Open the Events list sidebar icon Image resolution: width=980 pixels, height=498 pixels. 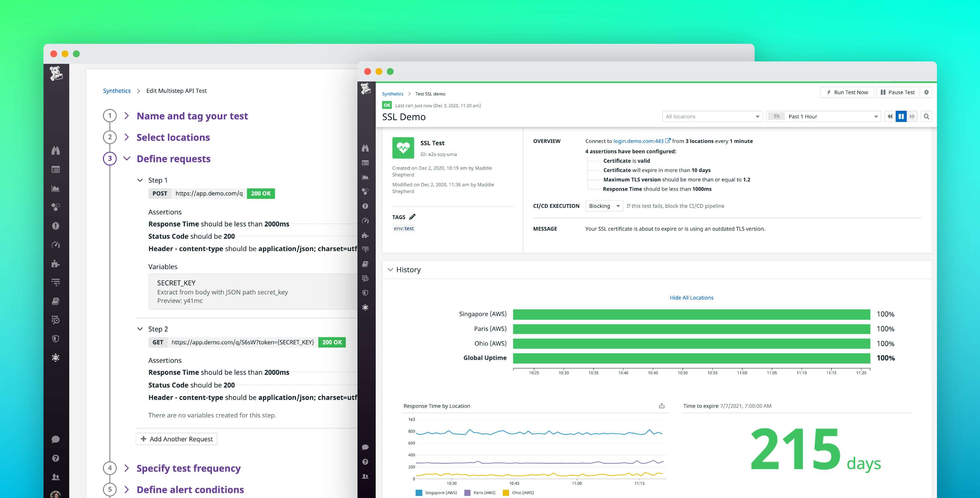coord(56,169)
